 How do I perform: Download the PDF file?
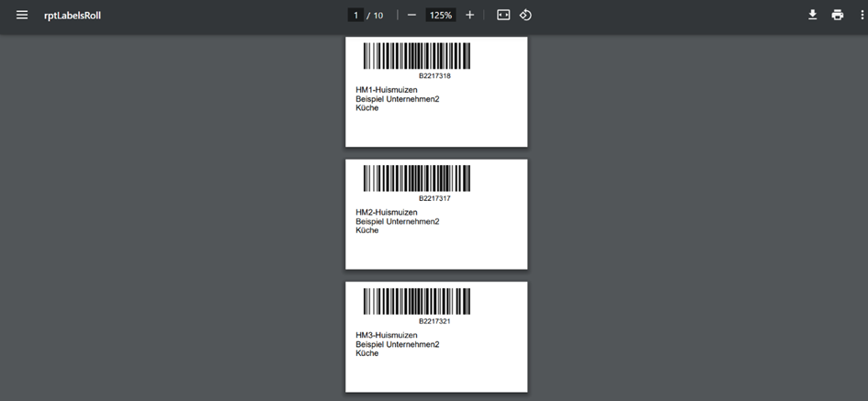[x=812, y=15]
